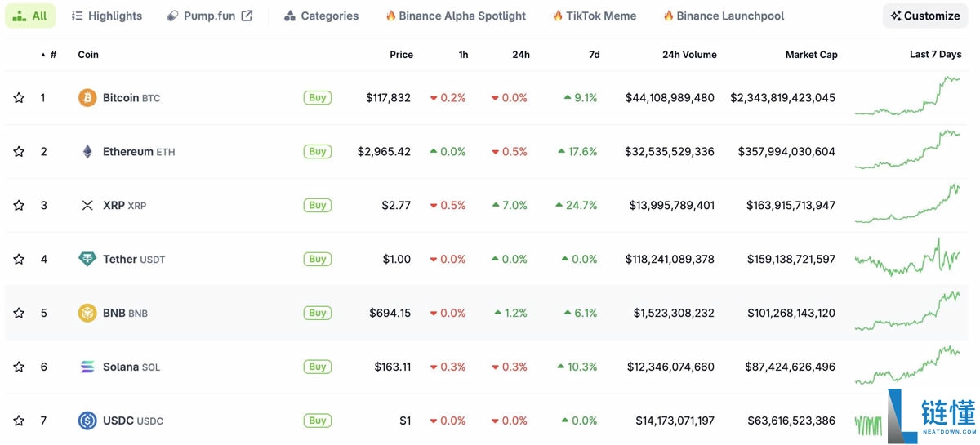This screenshot has width=980, height=445.
Task: Sort table by 24h Volume header
Action: (689, 55)
